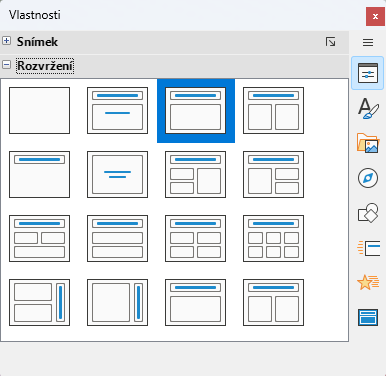Image resolution: width=386 pixels, height=376 pixels.
Task: Open the Gallery deck folder icon
Action: [368, 143]
